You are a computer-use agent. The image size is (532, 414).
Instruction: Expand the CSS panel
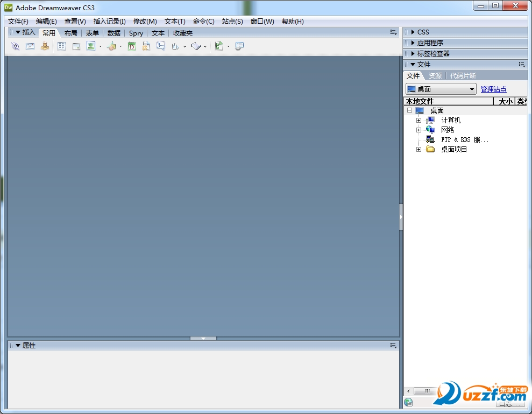coord(413,32)
